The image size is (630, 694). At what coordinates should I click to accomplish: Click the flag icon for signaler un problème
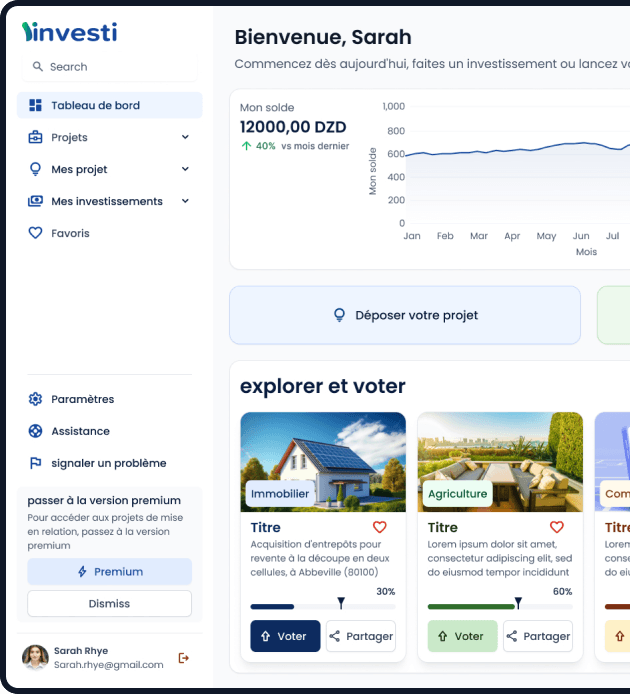36,463
